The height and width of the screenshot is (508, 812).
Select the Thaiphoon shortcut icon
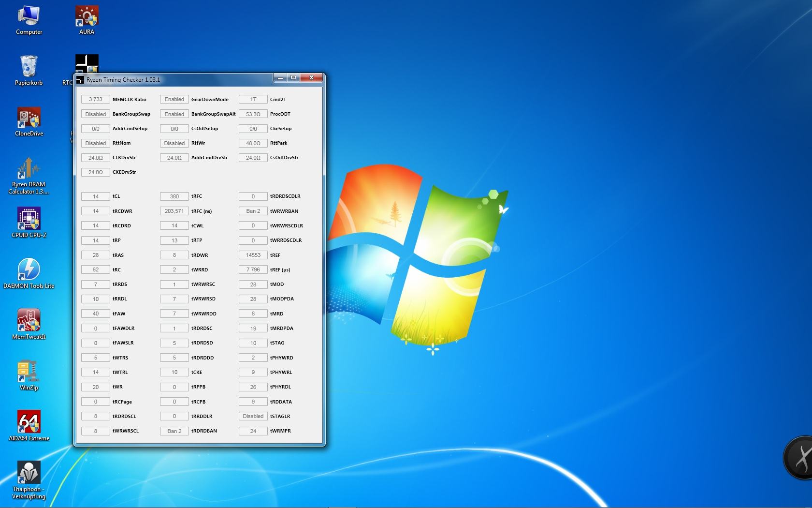point(29,480)
